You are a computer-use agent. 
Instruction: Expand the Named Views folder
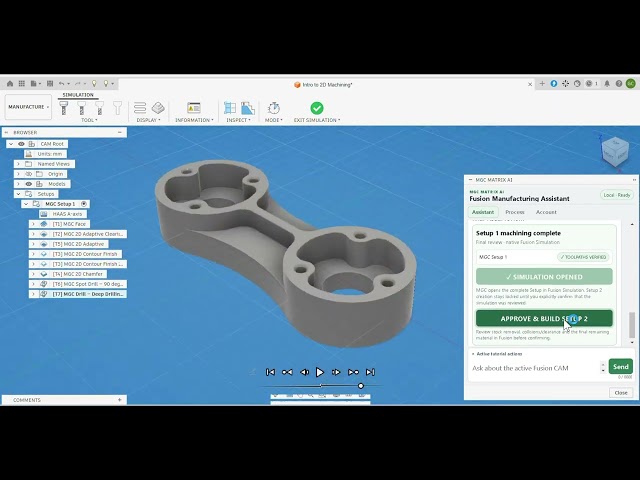pyautogui.click(x=18, y=164)
